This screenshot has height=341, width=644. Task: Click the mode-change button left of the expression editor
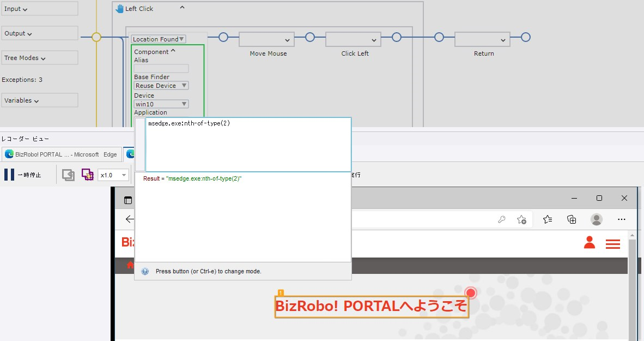click(140, 145)
